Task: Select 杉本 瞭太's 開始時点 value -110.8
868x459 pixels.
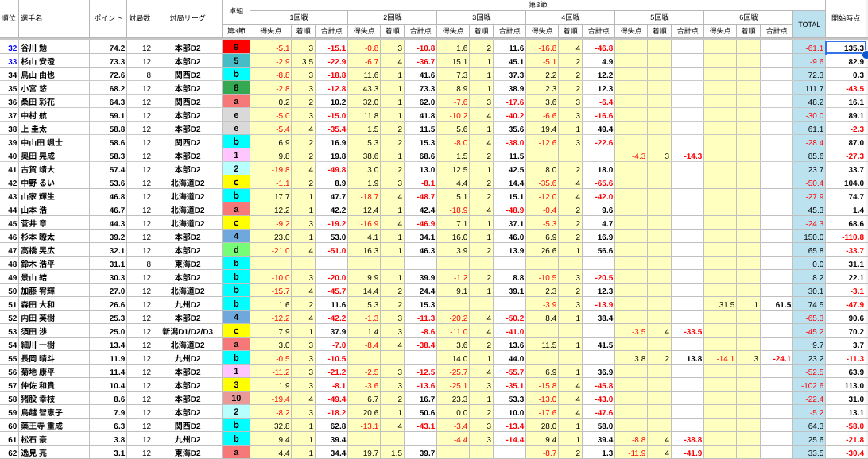Action: 853,237
